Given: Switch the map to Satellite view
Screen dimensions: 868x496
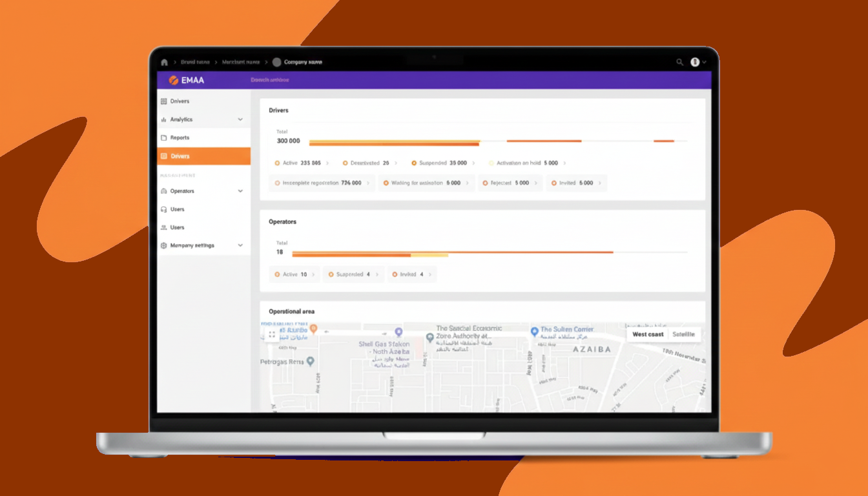Looking at the screenshot, I should point(683,335).
